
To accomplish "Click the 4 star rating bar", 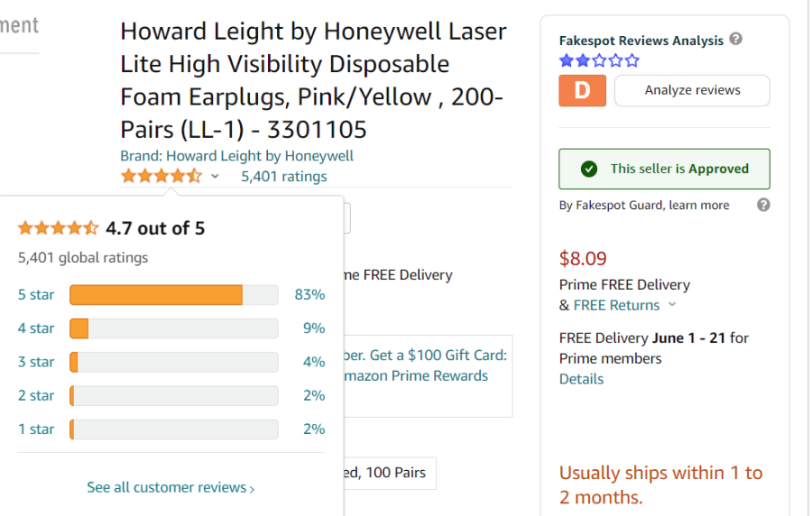I will [173, 328].
